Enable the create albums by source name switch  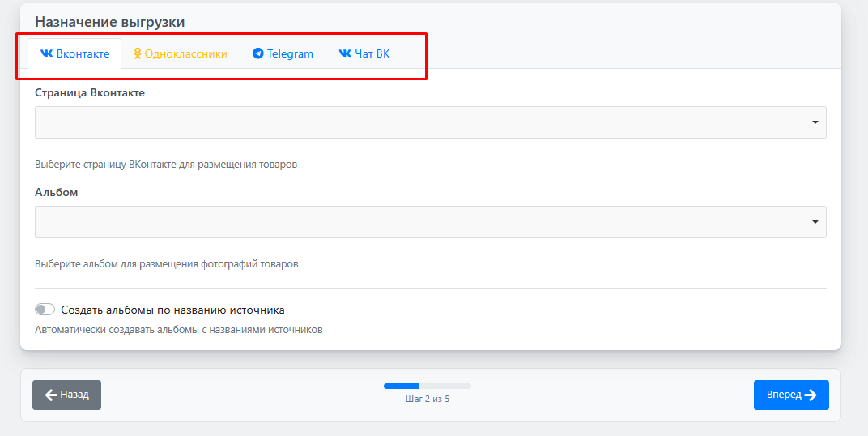click(x=45, y=310)
